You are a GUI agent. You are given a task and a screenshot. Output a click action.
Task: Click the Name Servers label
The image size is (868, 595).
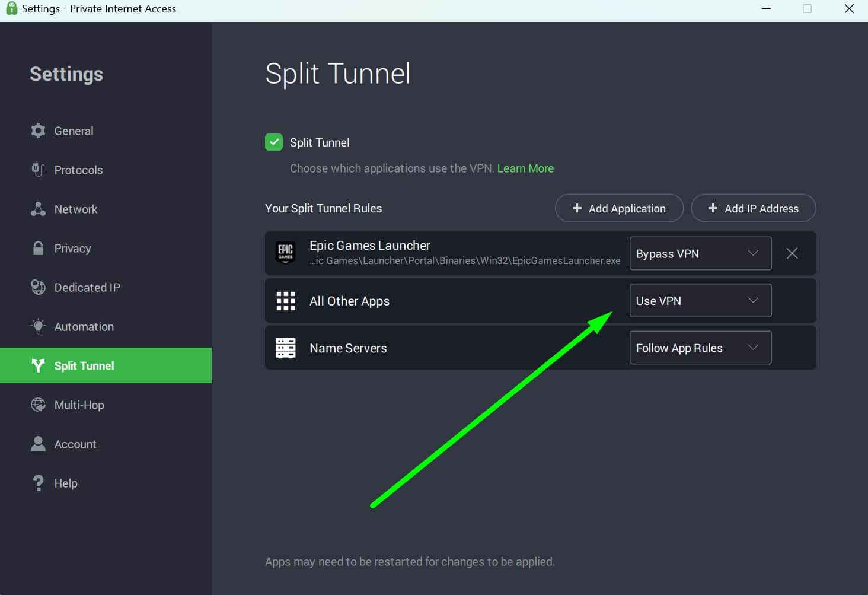[x=348, y=348]
